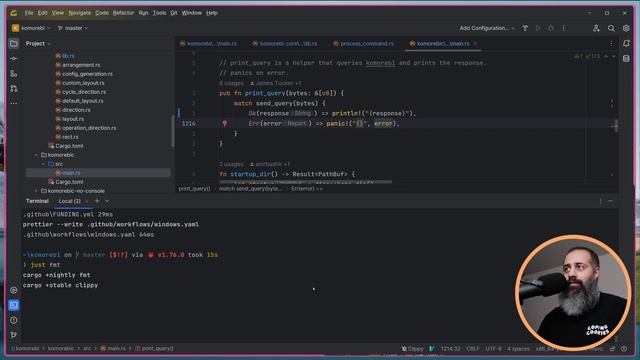Open the Refactor menu

point(123,13)
